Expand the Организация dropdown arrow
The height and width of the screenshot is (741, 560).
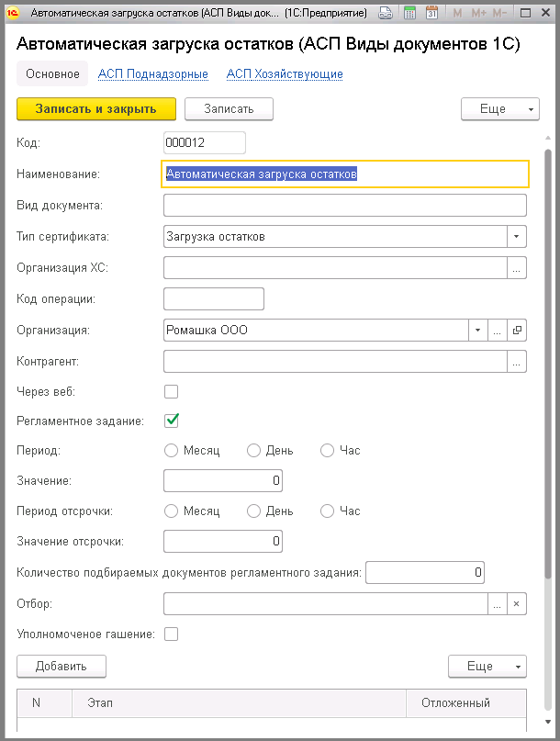[x=477, y=331]
